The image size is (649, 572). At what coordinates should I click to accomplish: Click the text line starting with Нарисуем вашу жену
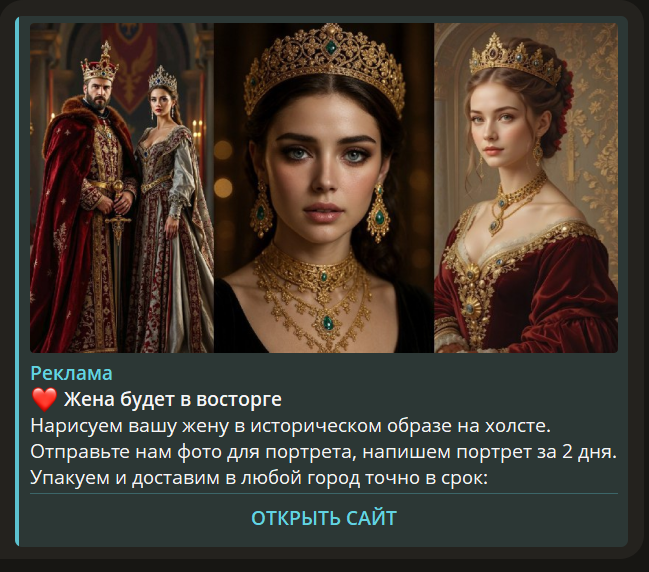[291, 426]
